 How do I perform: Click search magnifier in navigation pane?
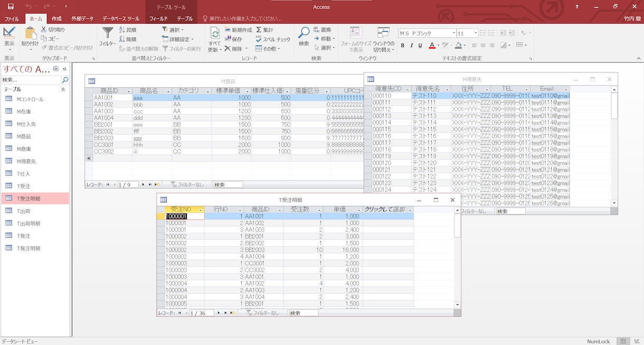[x=65, y=80]
